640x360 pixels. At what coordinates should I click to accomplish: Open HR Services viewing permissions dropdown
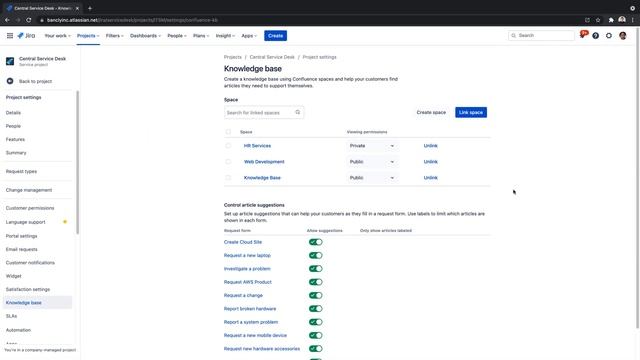(371, 146)
